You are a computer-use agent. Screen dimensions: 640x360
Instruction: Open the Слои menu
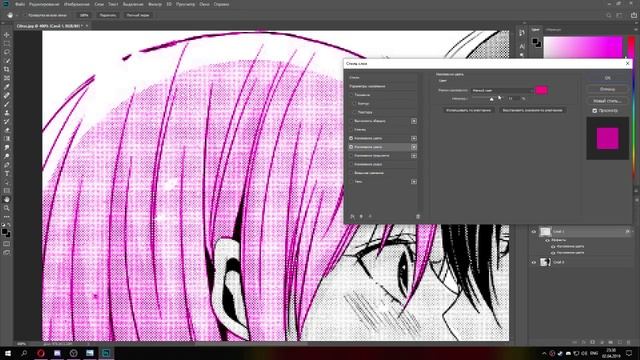99,4
